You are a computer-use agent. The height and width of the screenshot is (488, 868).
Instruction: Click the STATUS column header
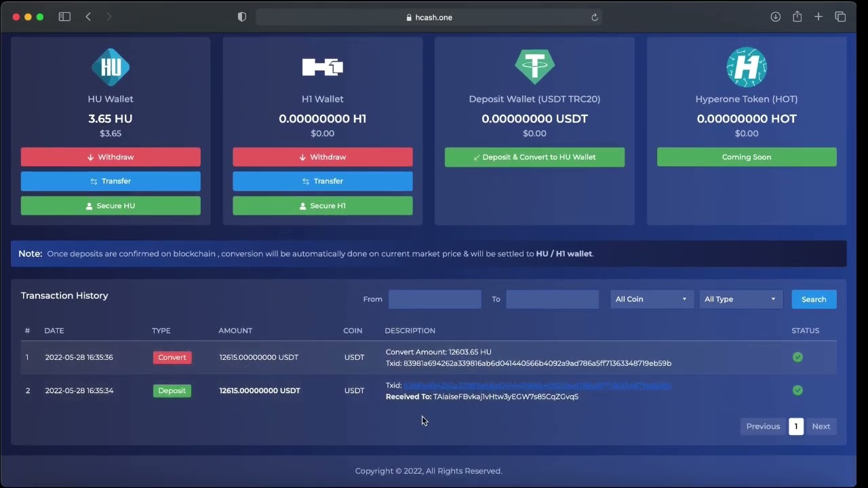tap(806, 331)
